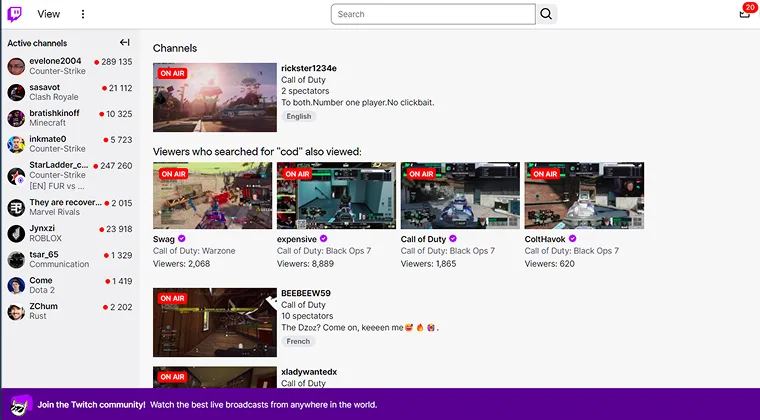Click stream title 'To both.Number one player'
The height and width of the screenshot is (420, 760).
click(x=358, y=102)
